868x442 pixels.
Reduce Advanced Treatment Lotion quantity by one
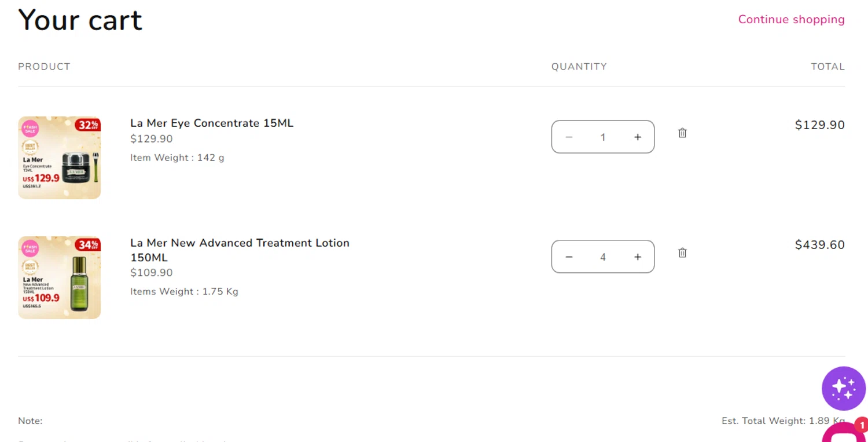coord(569,257)
